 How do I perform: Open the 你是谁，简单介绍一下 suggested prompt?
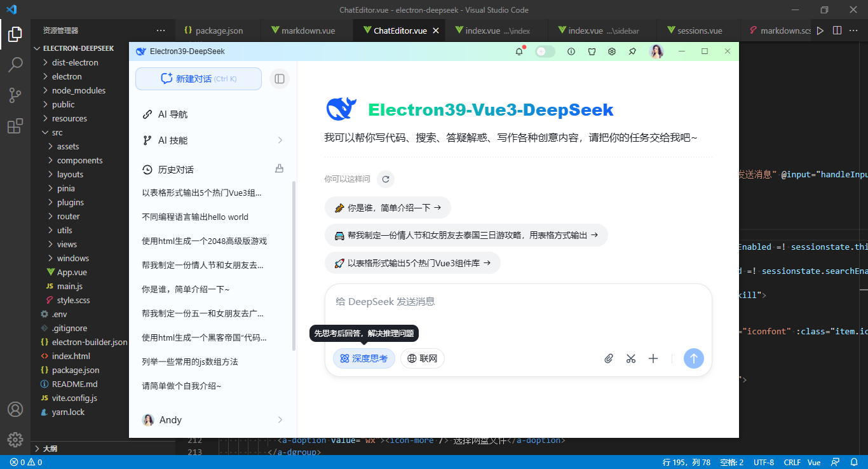pyautogui.click(x=388, y=207)
